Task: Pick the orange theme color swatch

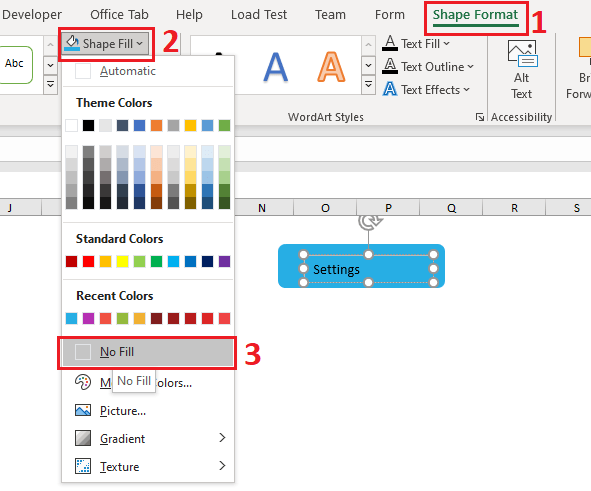Action: pos(156,125)
